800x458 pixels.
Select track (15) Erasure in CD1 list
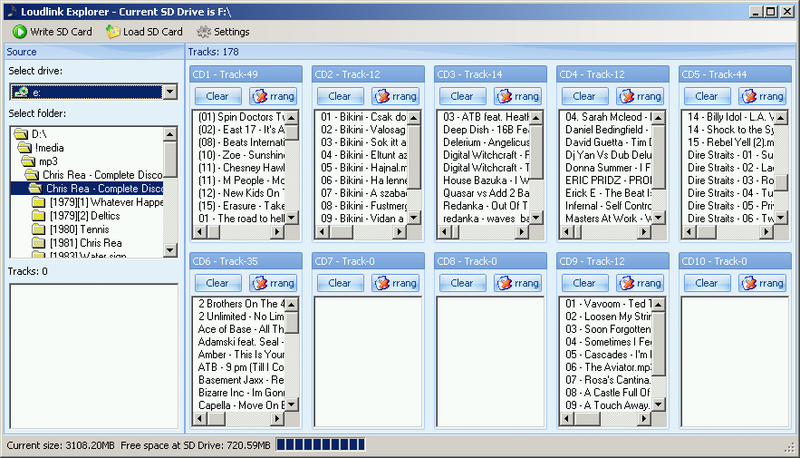[239, 206]
